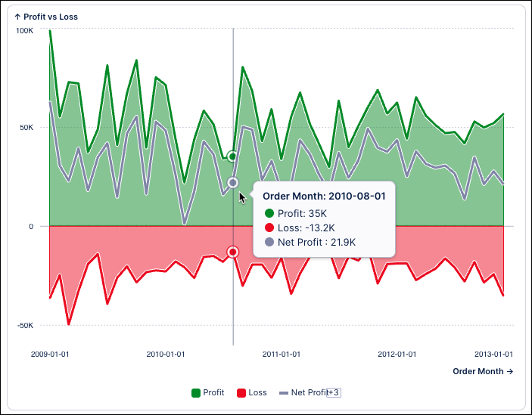
Task: Click the green Profit legend swatch
Action: (x=196, y=392)
